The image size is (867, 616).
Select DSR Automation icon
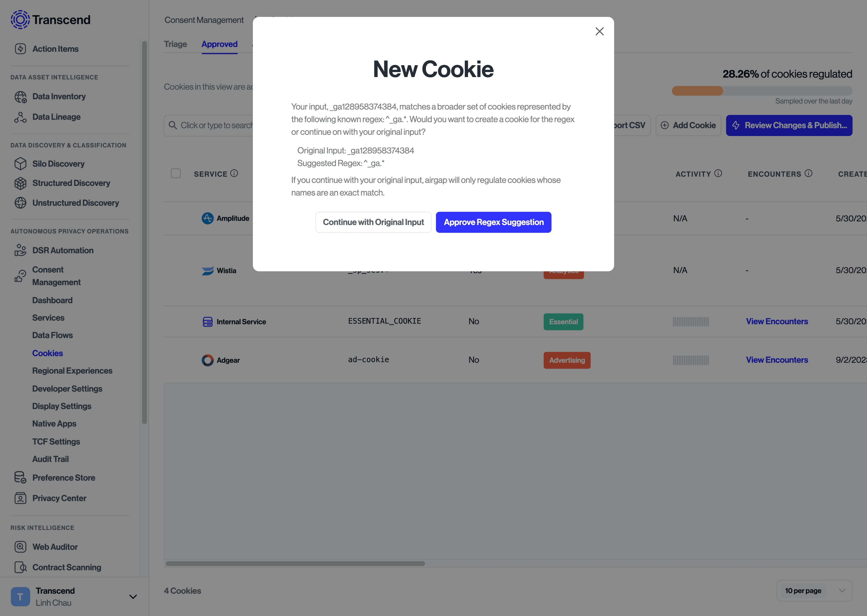[x=20, y=250]
